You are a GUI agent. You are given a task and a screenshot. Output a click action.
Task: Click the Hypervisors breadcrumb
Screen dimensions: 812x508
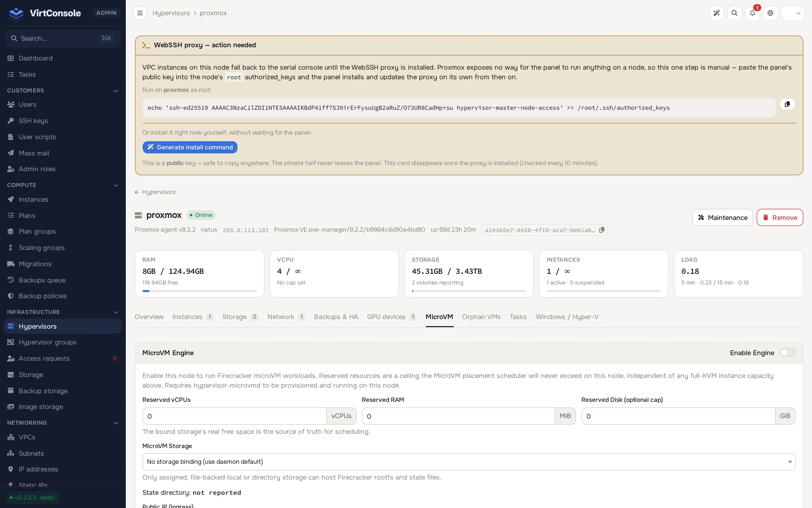click(x=171, y=13)
